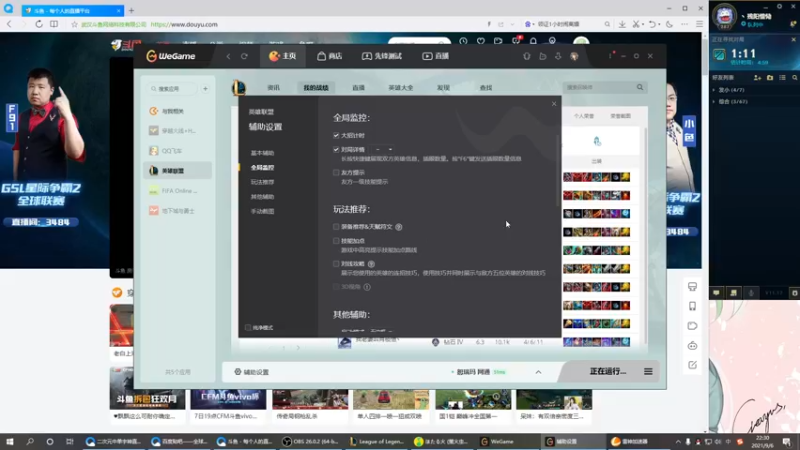800x450 pixels.
Task: Open the 主页 home tab in WeGame
Action: (x=283, y=56)
